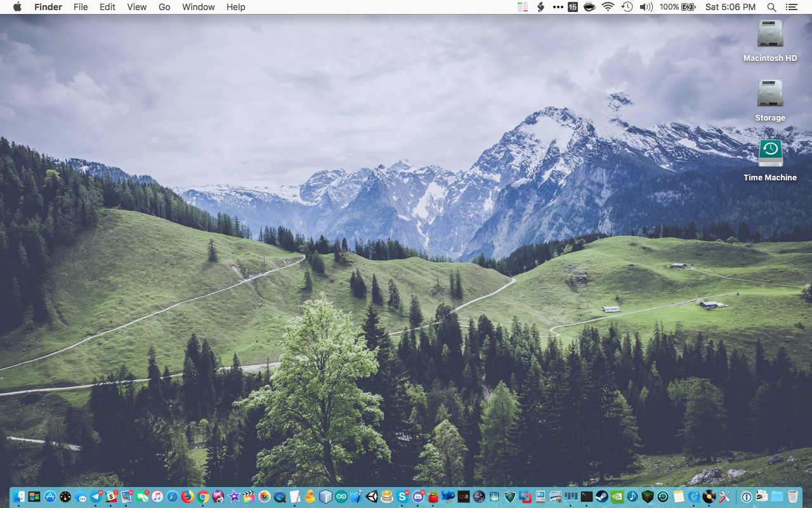The width and height of the screenshot is (812, 508).
Task: Click the three-dots menu bar icon
Action: pyautogui.click(x=558, y=7)
